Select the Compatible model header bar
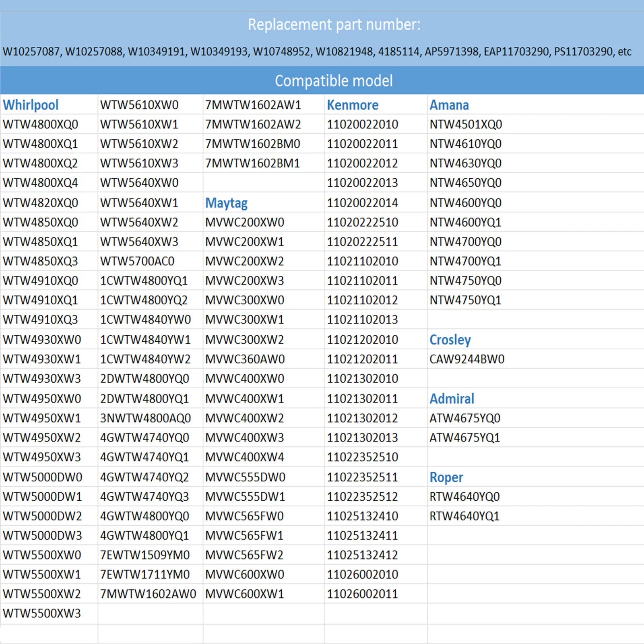The image size is (644, 644). pos(322,80)
